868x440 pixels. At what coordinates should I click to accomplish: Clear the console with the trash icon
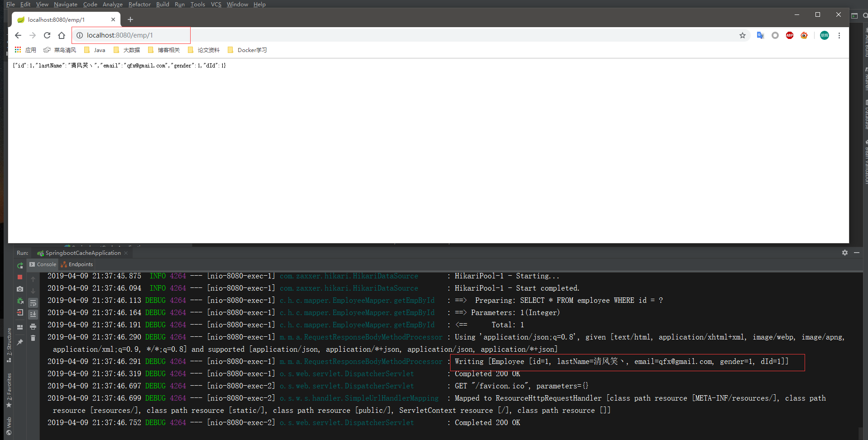tap(33, 338)
